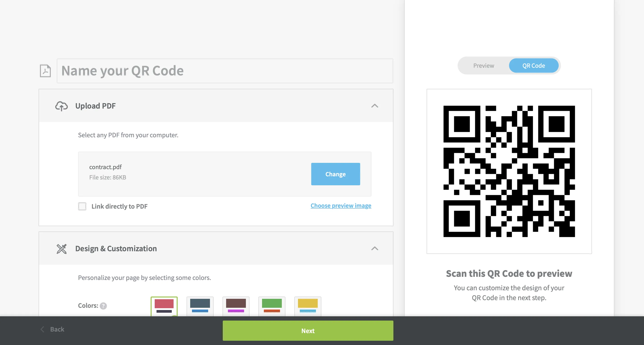This screenshot has height=345, width=644.
Task: Enable the first color theme option
Action: point(164,306)
